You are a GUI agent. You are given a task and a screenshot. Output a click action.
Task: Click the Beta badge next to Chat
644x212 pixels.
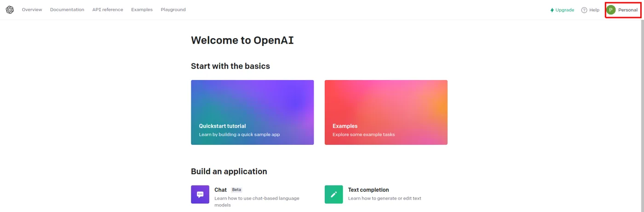(236, 189)
